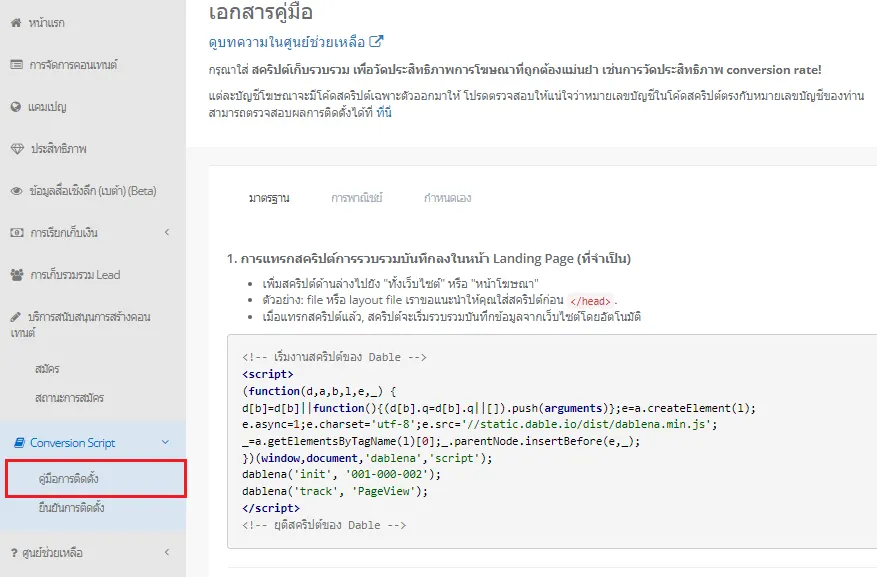Click the money icon beside การเรียกเก็บเงิน
Image resolution: width=877 pixels, height=577 pixels.
click(17, 232)
